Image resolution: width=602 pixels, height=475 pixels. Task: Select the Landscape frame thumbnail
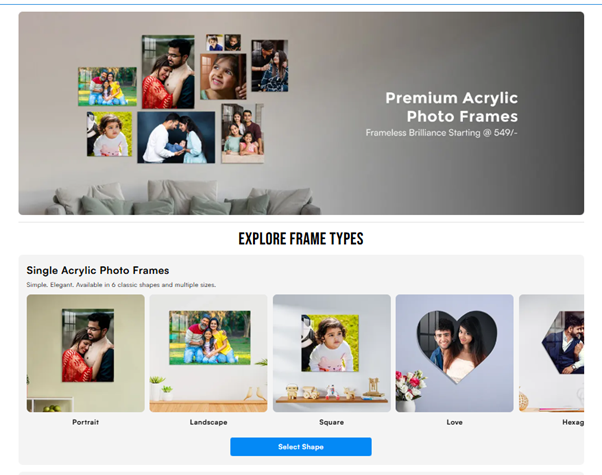[x=208, y=353]
